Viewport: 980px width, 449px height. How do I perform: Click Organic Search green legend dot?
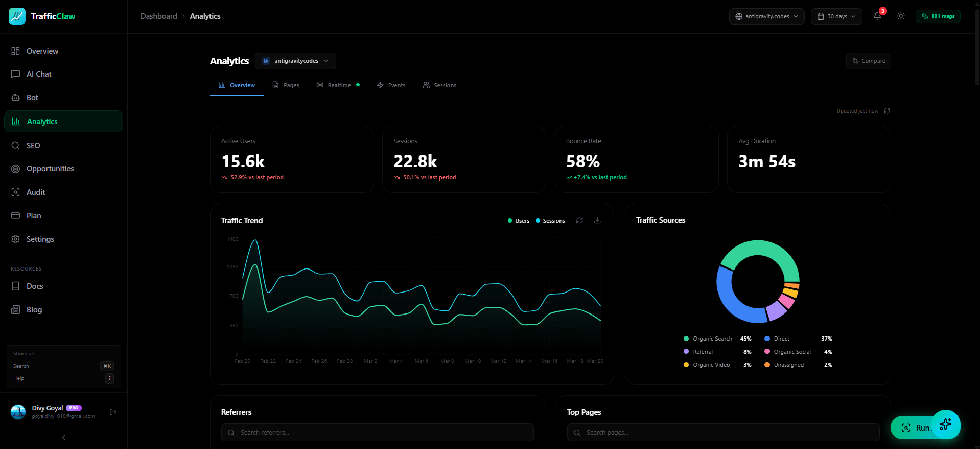(x=686, y=339)
